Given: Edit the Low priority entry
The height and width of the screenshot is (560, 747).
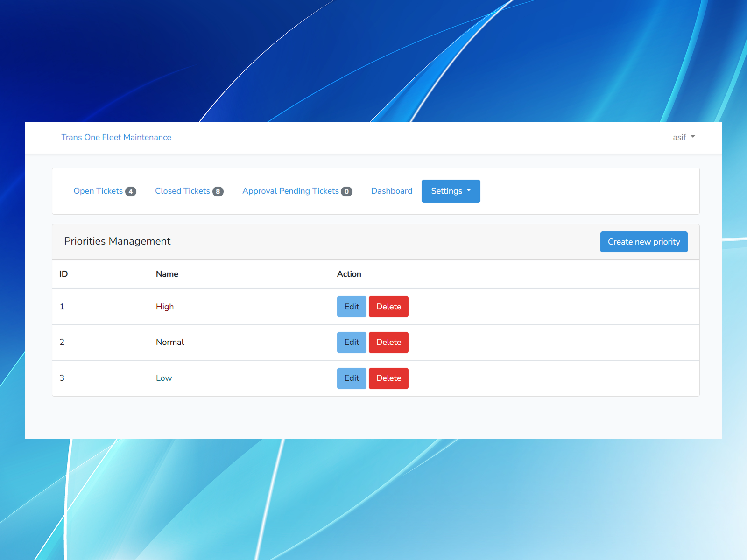Looking at the screenshot, I should pyautogui.click(x=352, y=378).
